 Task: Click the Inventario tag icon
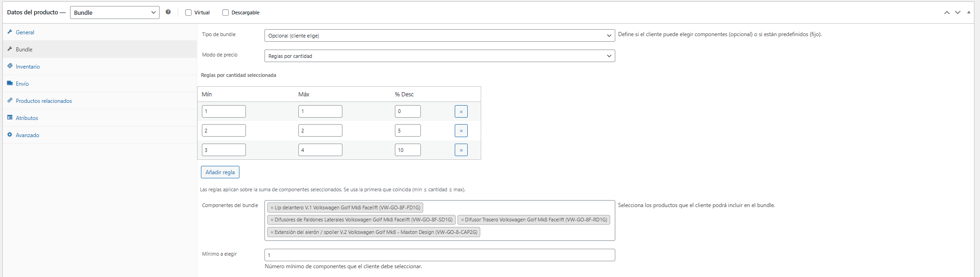10,66
